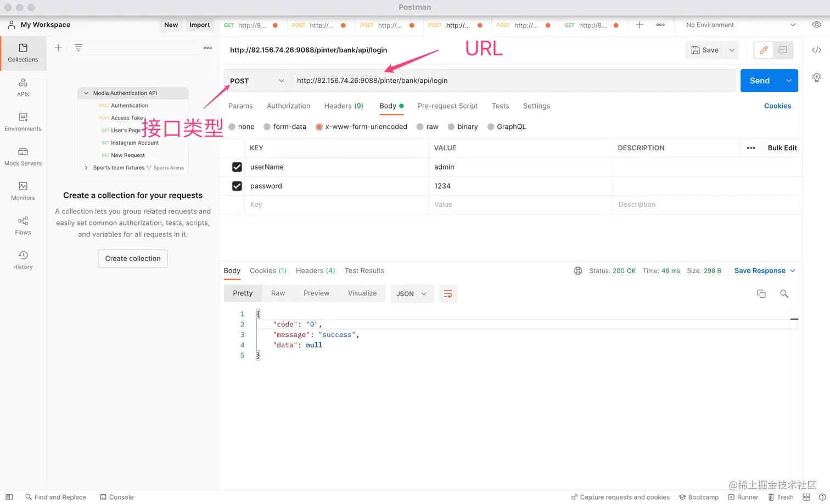This screenshot has height=504, width=830.
Task: Switch to the response Raw view tab
Action: click(278, 293)
